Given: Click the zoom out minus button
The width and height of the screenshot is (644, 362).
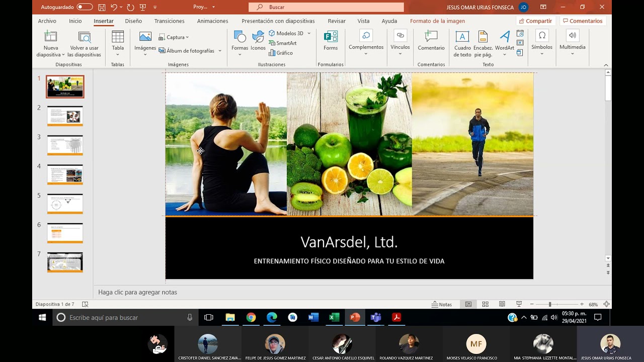Looking at the screenshot, I should [x=532, y=304].
